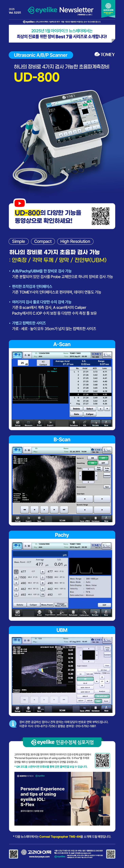Image resolution: width=124 pixels, height=868 pixels.
Task: Click Differential in Pachy toolbar
Action: 62,613
